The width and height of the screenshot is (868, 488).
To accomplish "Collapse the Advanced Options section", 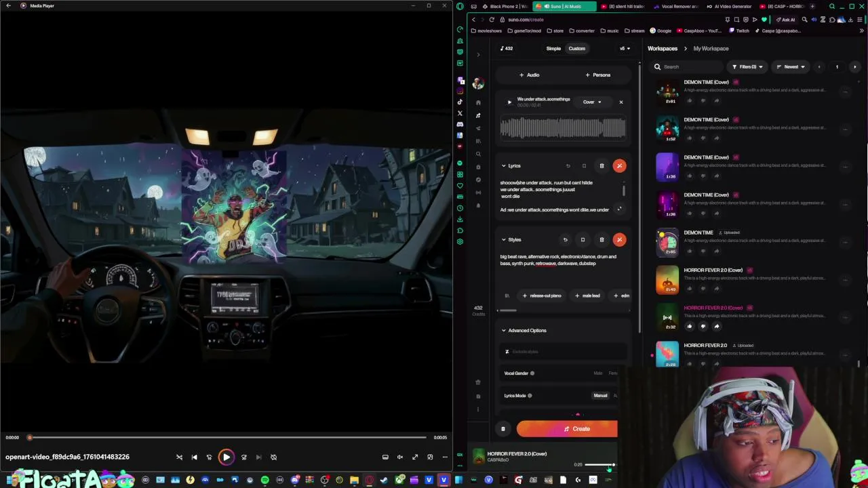I will coord(504,331).
